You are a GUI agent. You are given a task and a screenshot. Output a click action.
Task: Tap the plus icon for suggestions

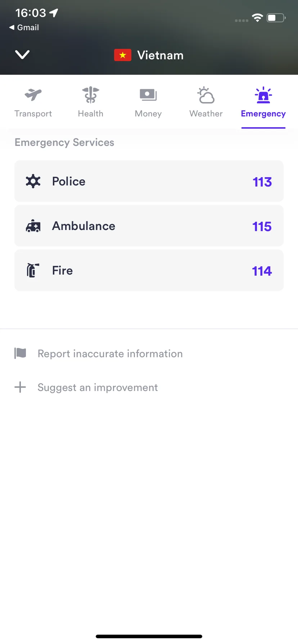[x=20, y=387]
